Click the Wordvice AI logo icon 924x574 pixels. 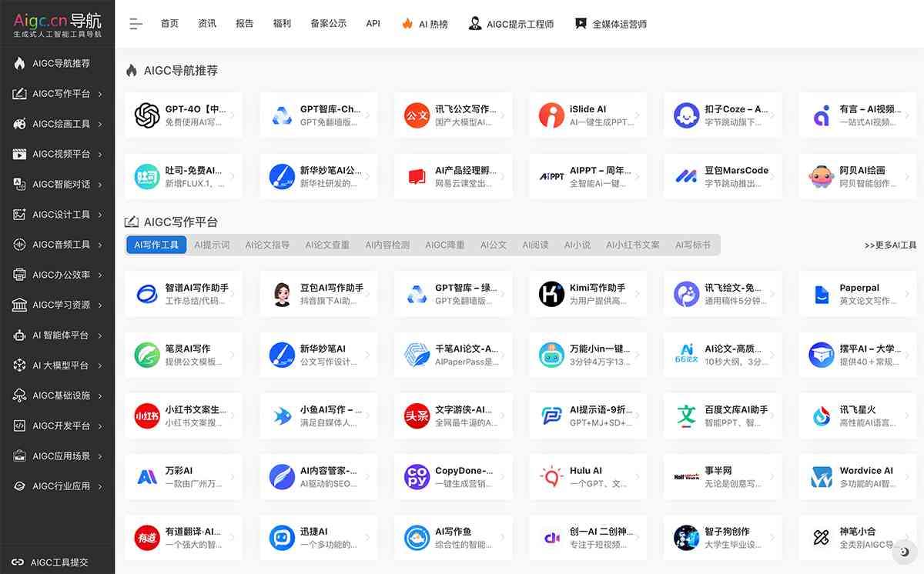(822, 476)
